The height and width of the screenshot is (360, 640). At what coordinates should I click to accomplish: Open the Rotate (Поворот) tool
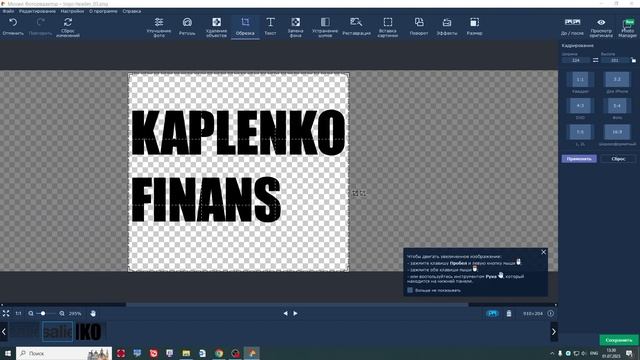tap(419, 27)
